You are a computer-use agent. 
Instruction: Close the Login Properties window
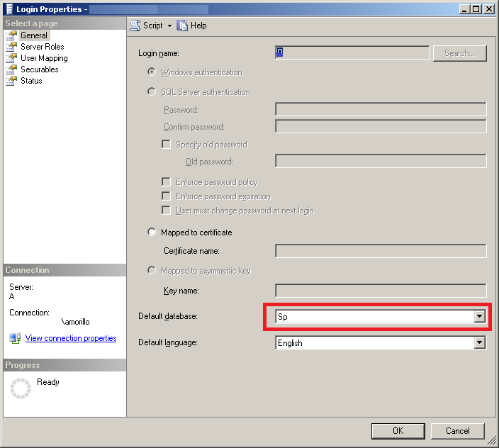(489, 9)
